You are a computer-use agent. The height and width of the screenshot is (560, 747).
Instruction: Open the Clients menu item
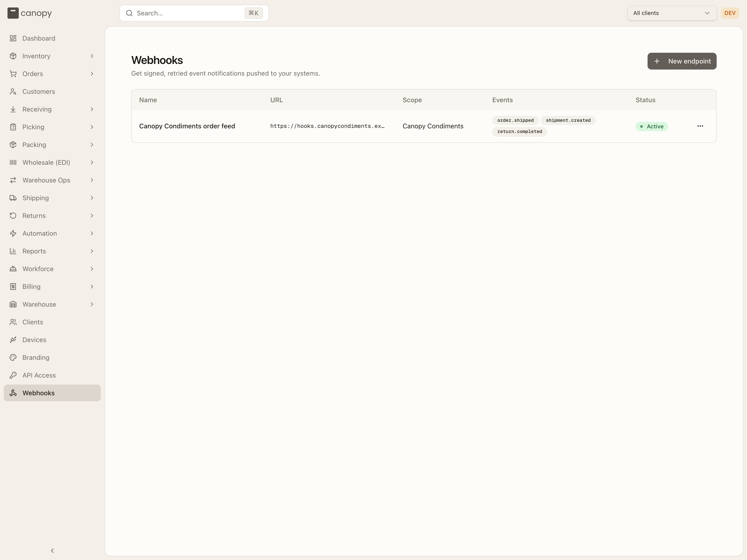[52, 322]
